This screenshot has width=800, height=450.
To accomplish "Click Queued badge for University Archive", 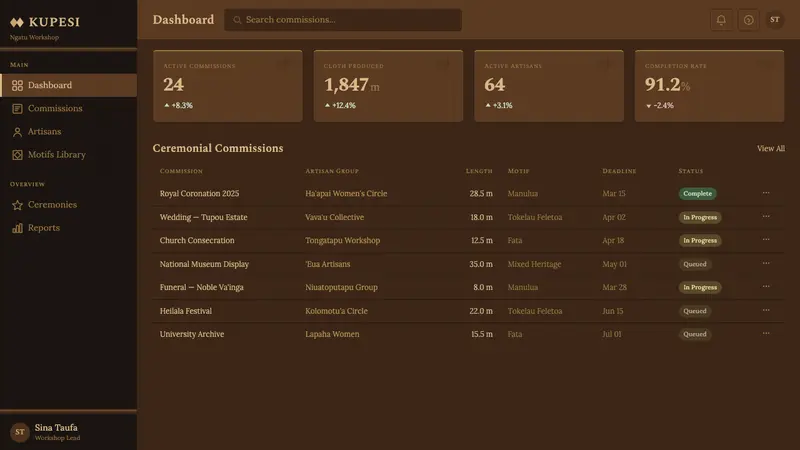I will (x=695, y=334).
